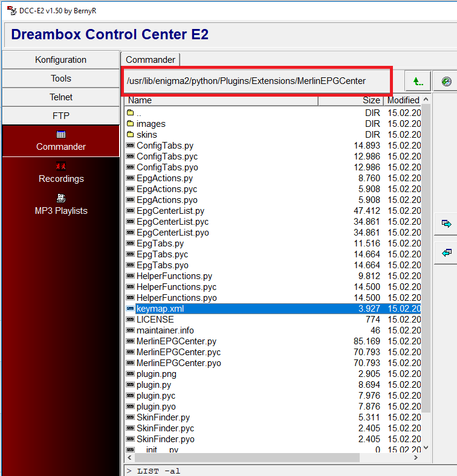The image size is (457, 476).
Task: Open the images folder
Action: point(151,124)
